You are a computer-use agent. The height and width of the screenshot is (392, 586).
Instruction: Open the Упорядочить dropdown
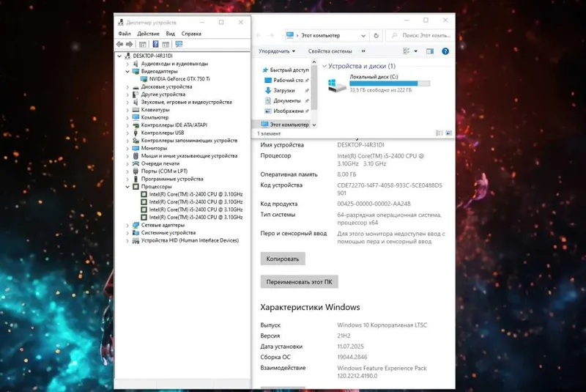tap(277, 51)
